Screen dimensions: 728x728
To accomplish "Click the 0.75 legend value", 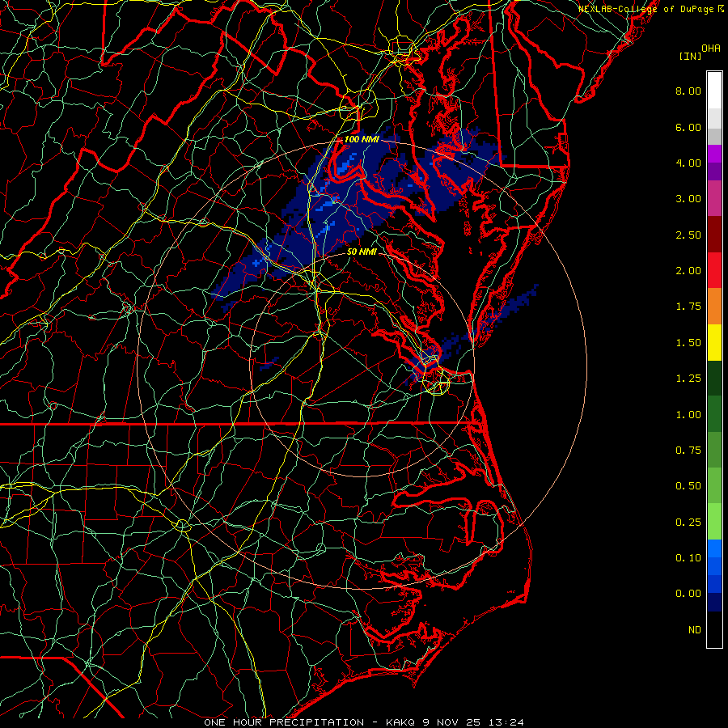I will pos(688,451).
